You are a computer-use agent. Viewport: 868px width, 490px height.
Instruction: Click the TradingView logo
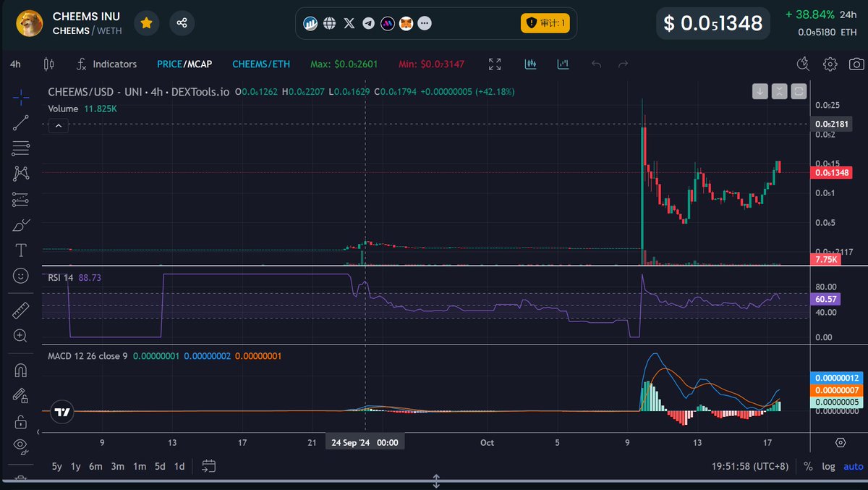[x=62, y=412]
